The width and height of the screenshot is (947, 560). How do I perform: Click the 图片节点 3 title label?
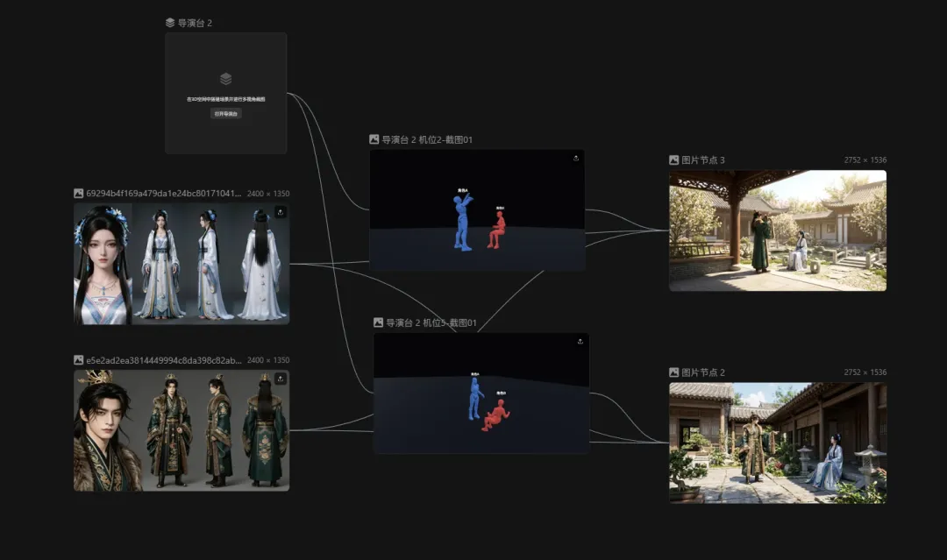point(703,159)
